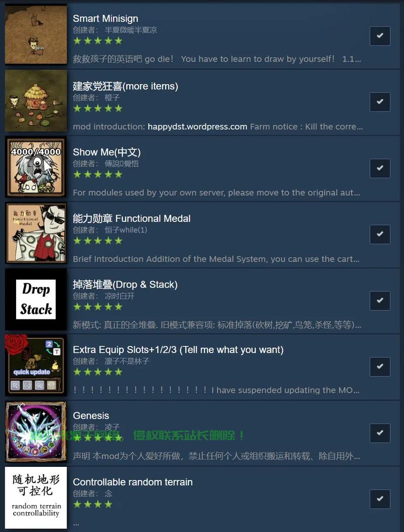
Task: Toggle the Show Me(中文) checkbox
Action: click(x=380, y=168)
